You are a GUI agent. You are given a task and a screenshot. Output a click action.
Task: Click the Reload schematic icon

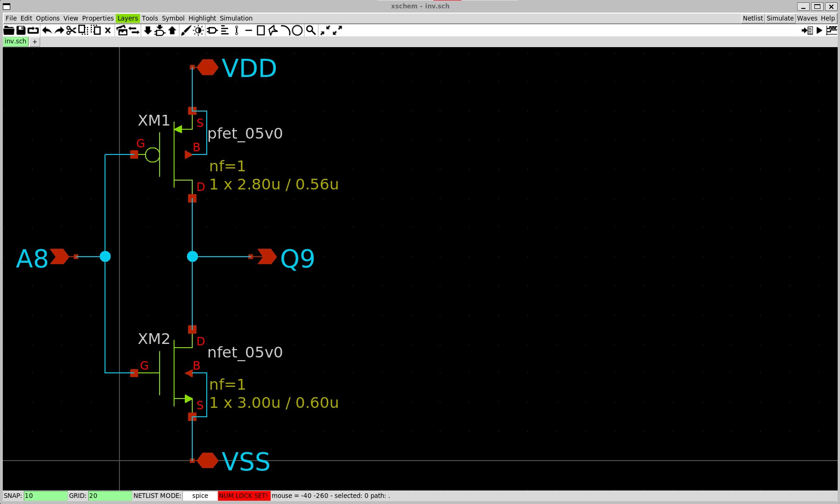point(33,30)
